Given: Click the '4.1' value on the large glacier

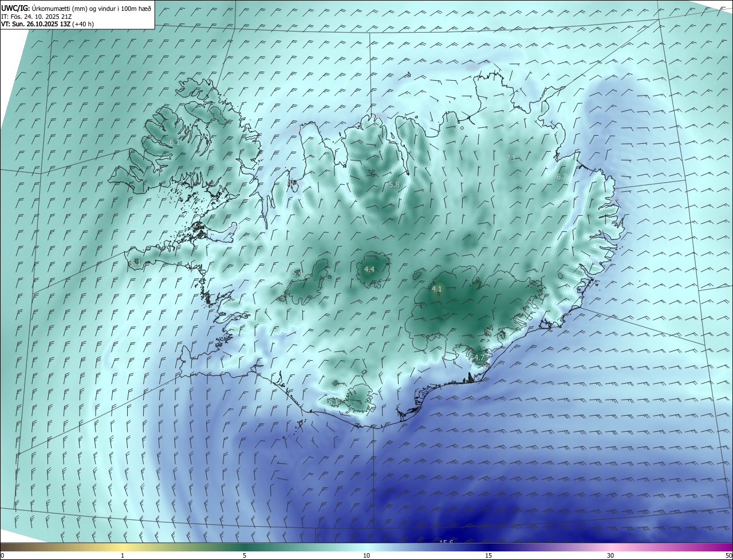Looking at the screenshot, I should point(436,289).
